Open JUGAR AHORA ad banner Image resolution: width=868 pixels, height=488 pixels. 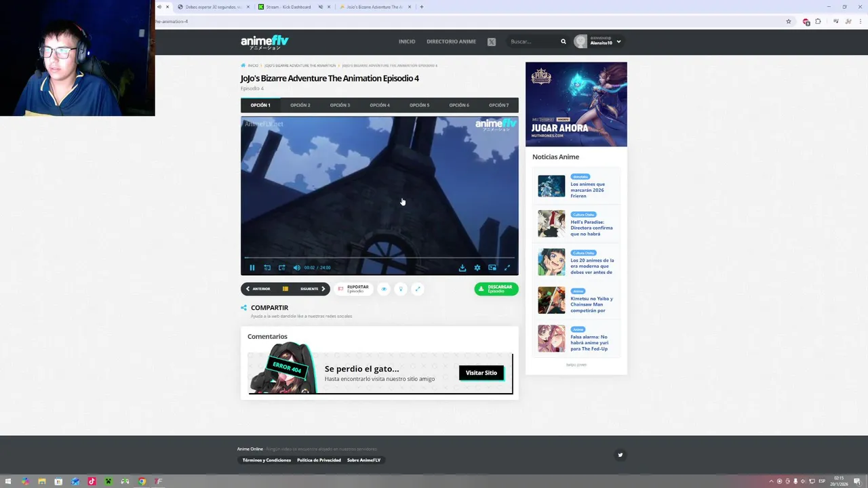(576, 104)
